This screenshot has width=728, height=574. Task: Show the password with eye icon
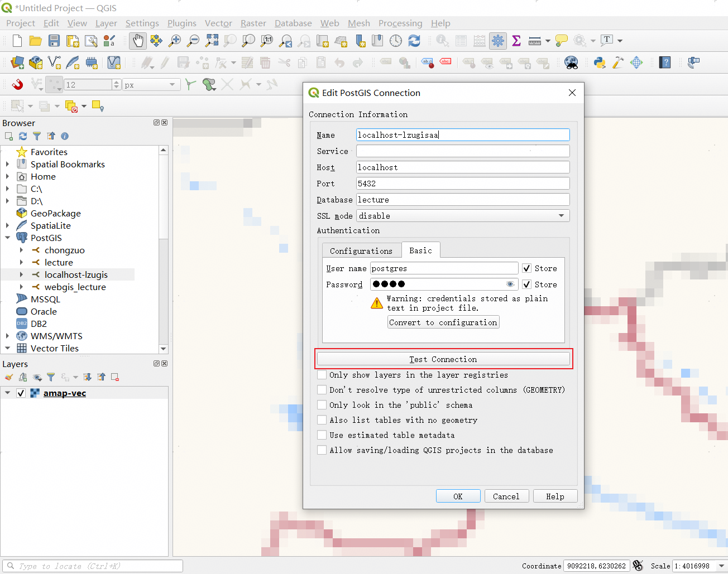coord(510,284)
